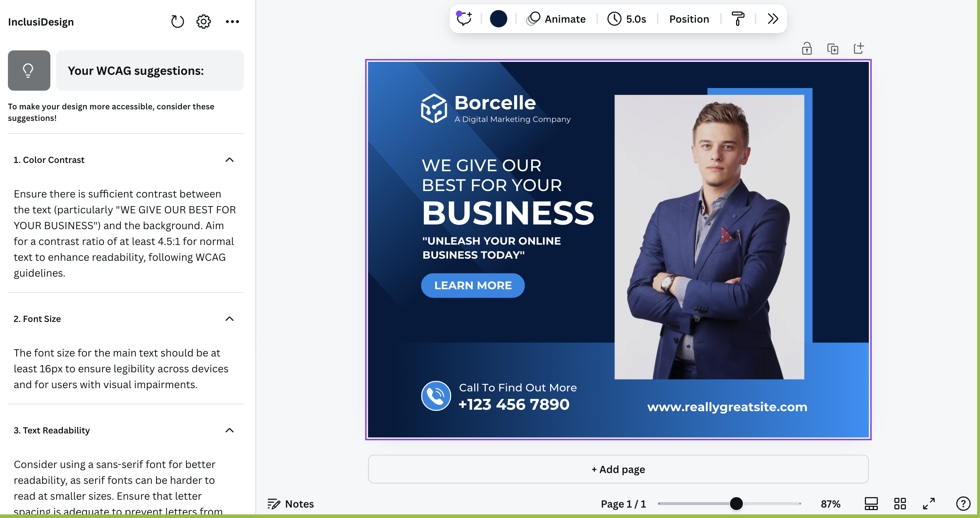Collapse the Text Readability section
The width and height of the screenshot is (980, 518).
(230, 430)
